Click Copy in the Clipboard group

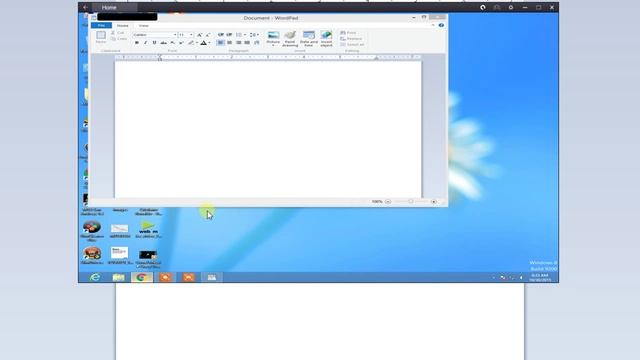tap(119, 39)
